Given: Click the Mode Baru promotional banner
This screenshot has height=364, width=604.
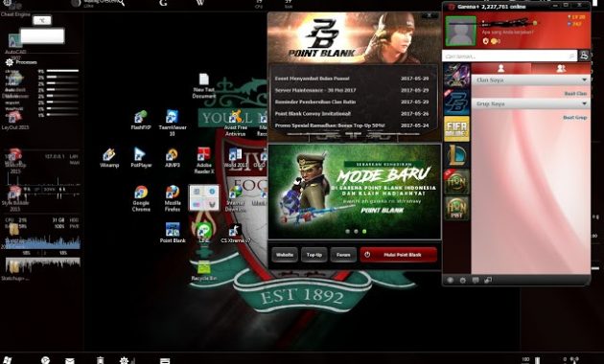Looking at the screenshot, I should 355,192.
